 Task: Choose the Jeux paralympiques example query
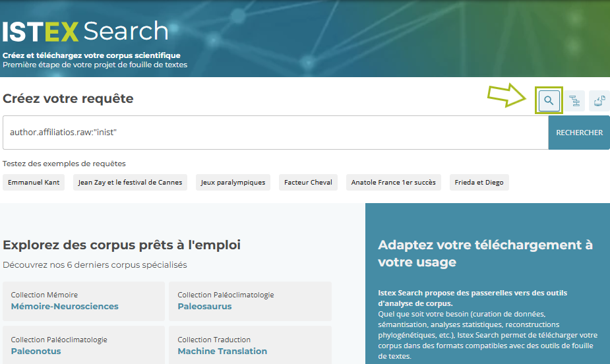pyautogui.click(x=233, y=183)
